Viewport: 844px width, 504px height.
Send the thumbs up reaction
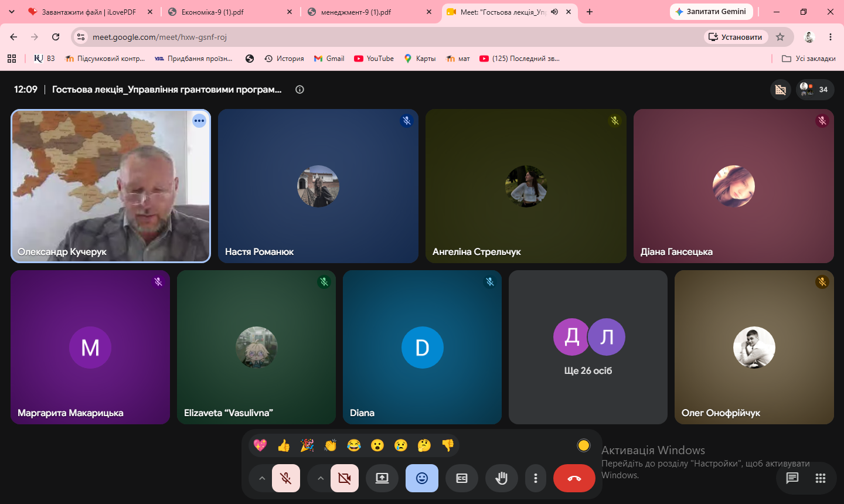(x=284, y=445)
